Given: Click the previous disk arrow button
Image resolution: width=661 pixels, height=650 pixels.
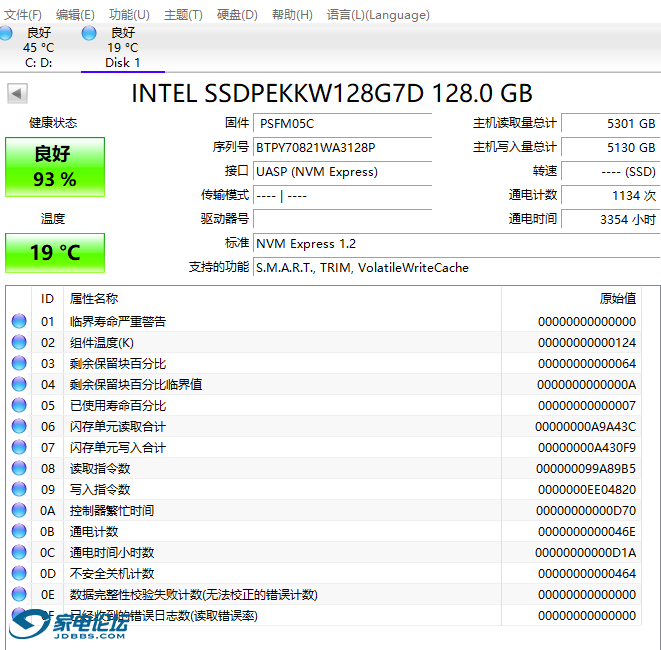Looking at the screenshot, I should tap(17, 93).
